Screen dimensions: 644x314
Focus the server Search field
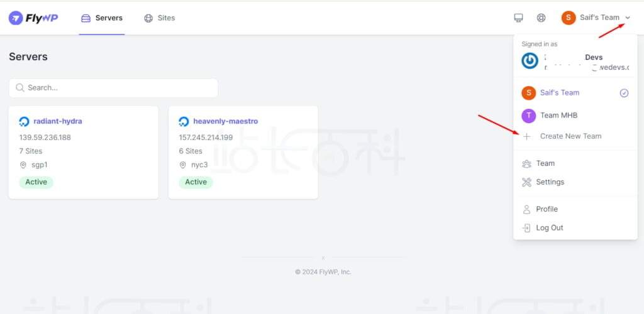click(x=113, y=88)
